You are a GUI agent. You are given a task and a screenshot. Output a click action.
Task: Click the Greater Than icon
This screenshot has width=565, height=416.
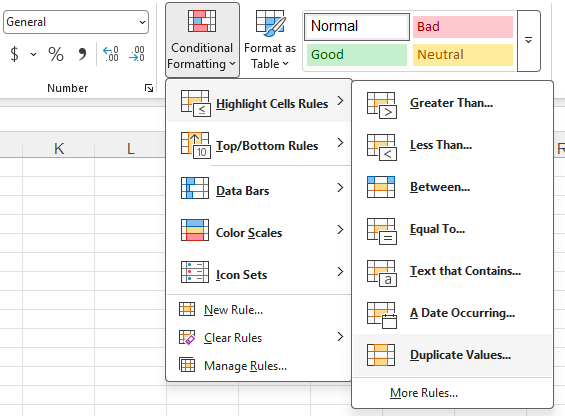(x=382, y=105)
